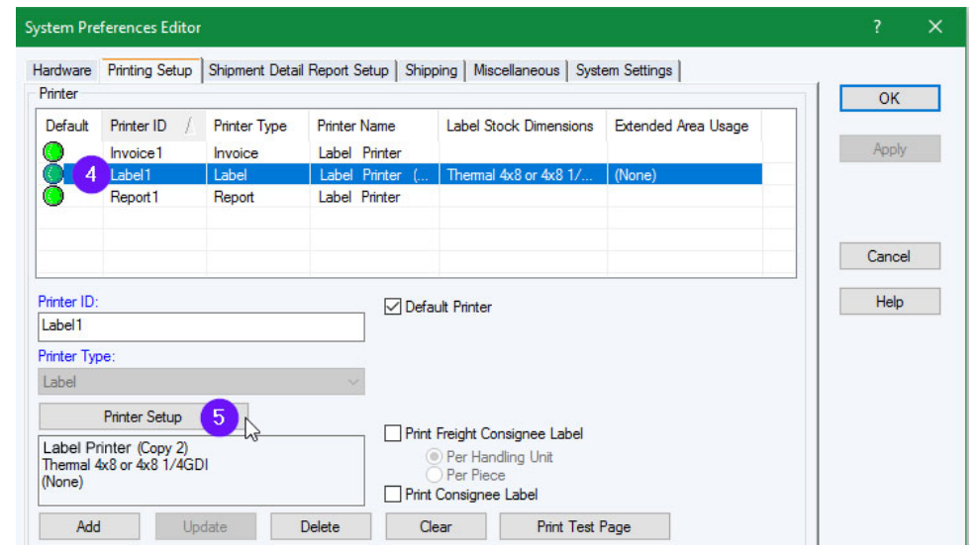Select the Per Handling Unit radio button
980x550 pixels.
(x=434, y=457)
